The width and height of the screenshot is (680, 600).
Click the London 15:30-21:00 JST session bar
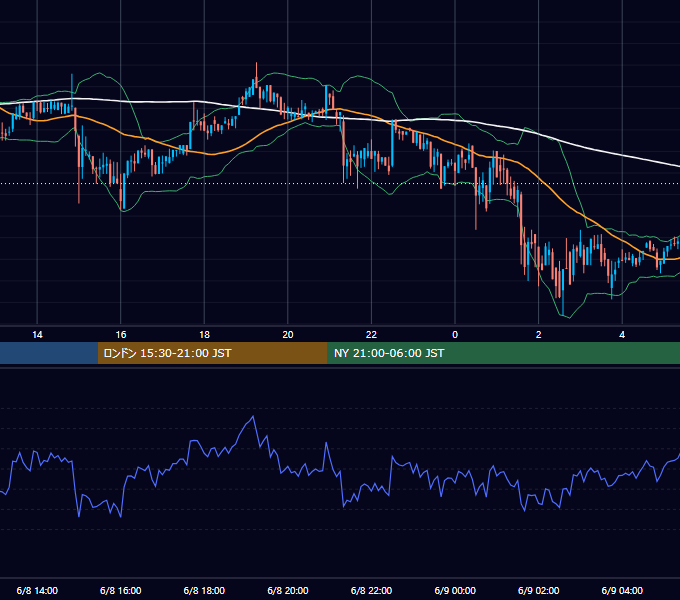point(212,353)
